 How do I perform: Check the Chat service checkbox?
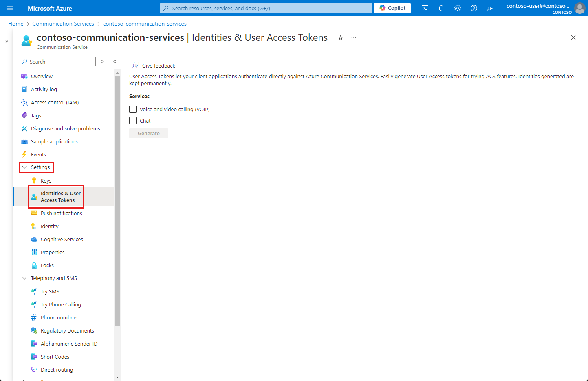coord(133,121)
